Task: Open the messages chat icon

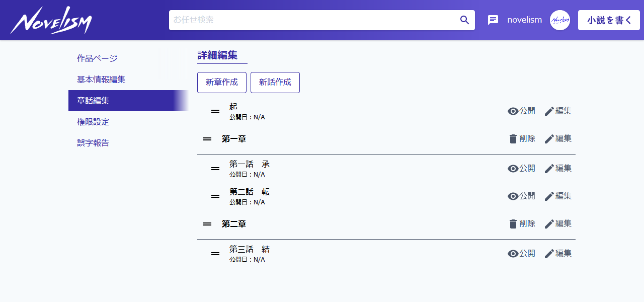Action: [493, 20]
